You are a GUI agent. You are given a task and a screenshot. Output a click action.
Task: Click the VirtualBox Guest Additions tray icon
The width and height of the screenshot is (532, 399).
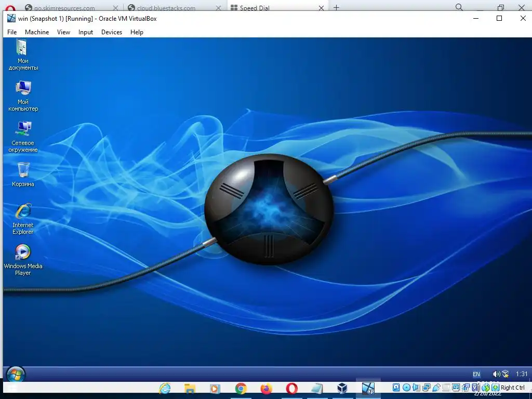(x=505, y=374)
